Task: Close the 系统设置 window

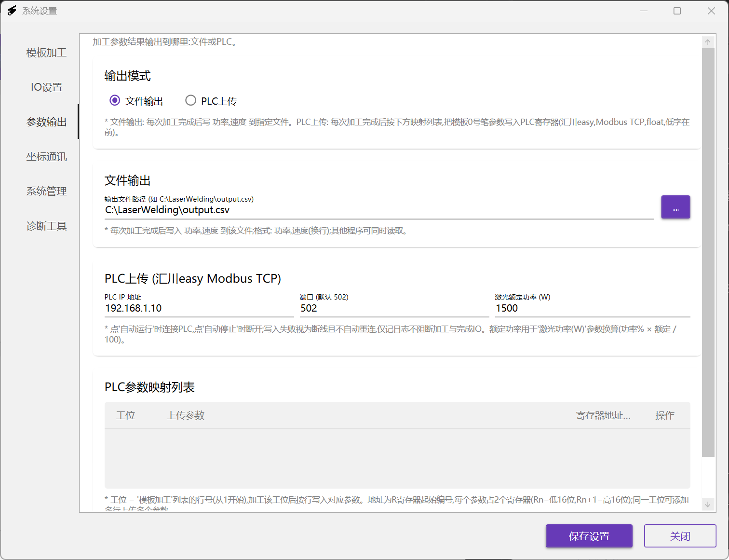Action: [x=711, y=11]
